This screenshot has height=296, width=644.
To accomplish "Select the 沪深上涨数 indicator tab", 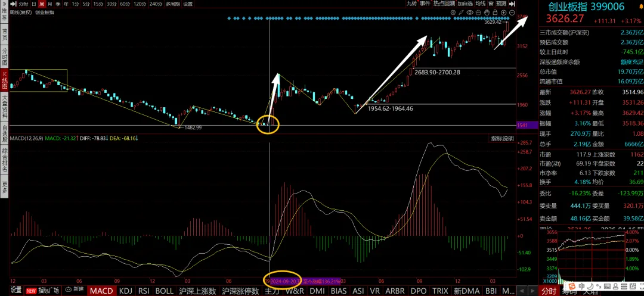I will coord(197,291).
